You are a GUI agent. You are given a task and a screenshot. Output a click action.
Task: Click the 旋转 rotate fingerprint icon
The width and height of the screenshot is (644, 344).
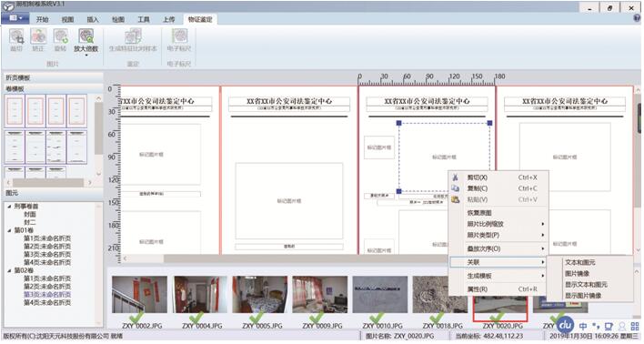(x=60, y=36)
